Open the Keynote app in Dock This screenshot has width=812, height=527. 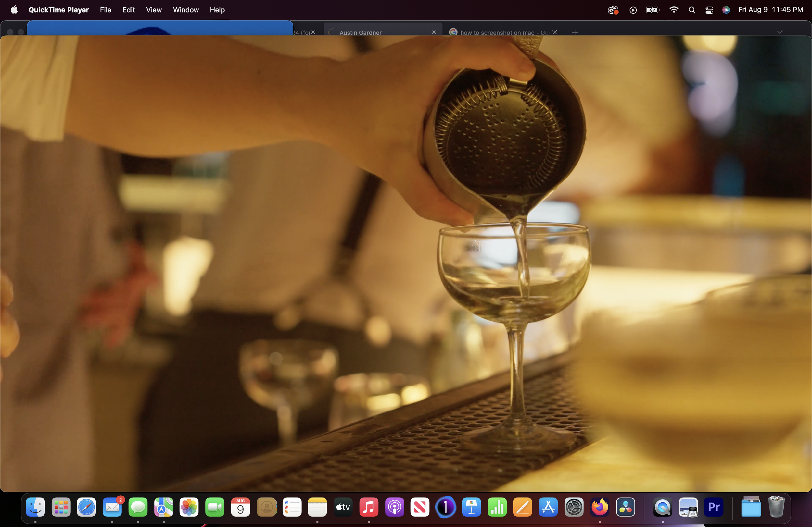point(471,507)
